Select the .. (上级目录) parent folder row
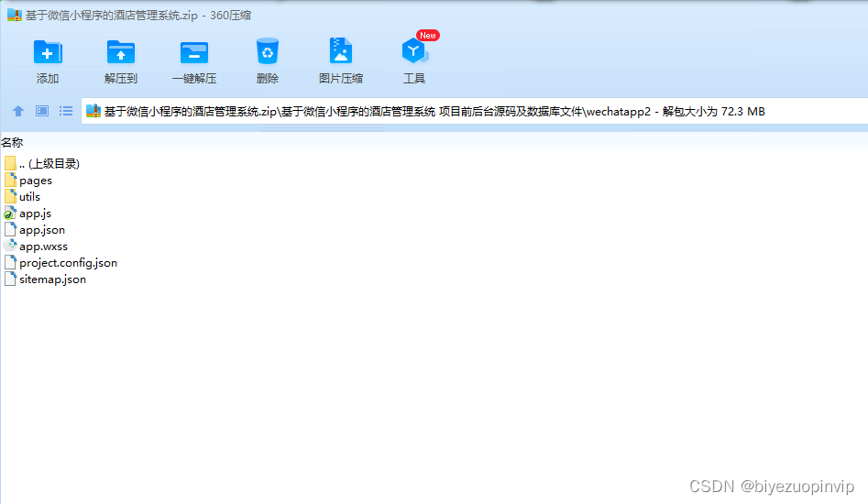Screen dimensions: 868x504 pyautogui.click(x=42, y=164)
